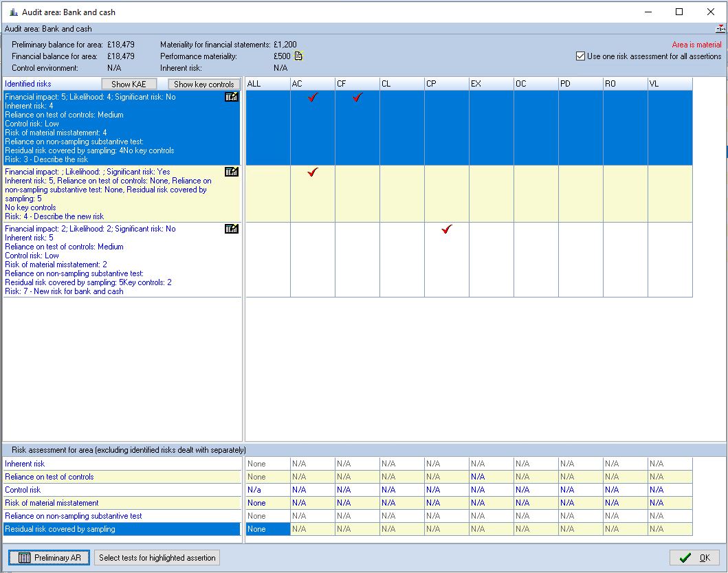Maximize the Audit area window

[x=679, y=12]
